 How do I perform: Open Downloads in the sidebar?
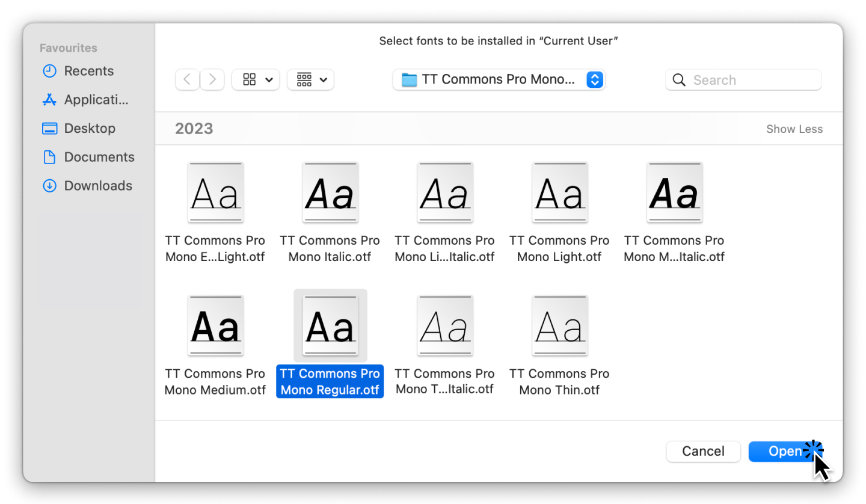[x=88, y=186]
